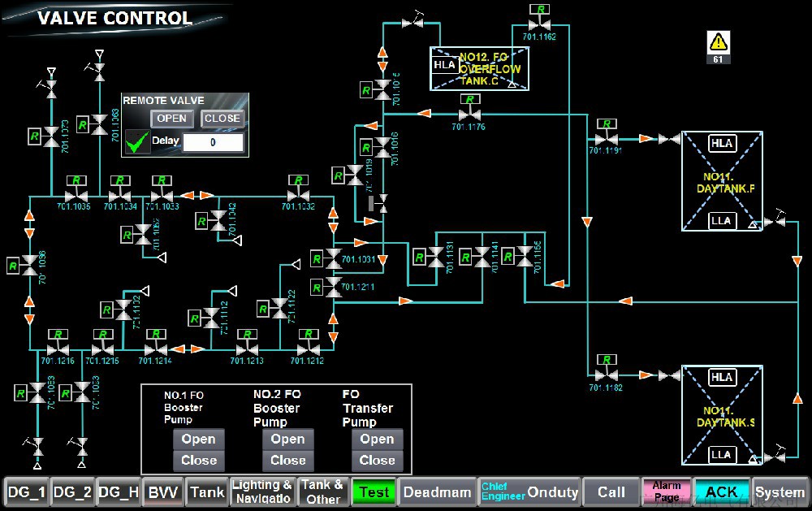
Task: Click the NO12. FO OVERFLOW TANK.C label
Action: (x=490, y=69)
